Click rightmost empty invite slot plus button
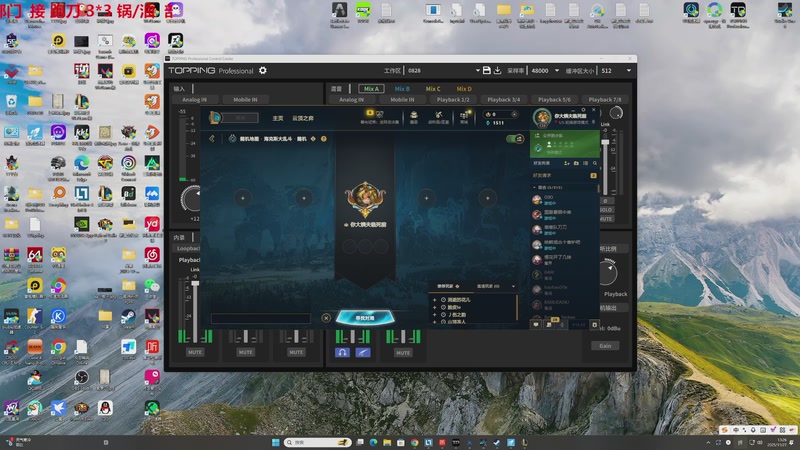The height and width of the screenshot is (450, 800). point(487,198)
